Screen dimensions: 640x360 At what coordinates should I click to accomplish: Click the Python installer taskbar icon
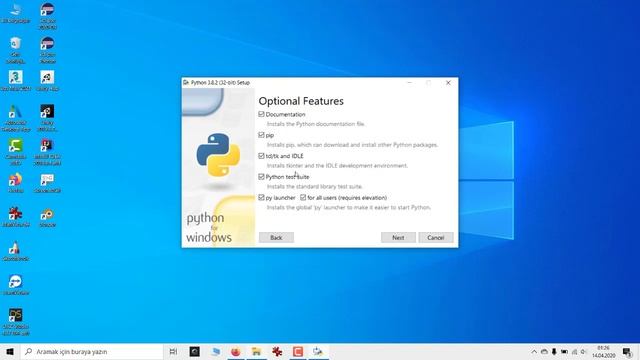[318, 351]
